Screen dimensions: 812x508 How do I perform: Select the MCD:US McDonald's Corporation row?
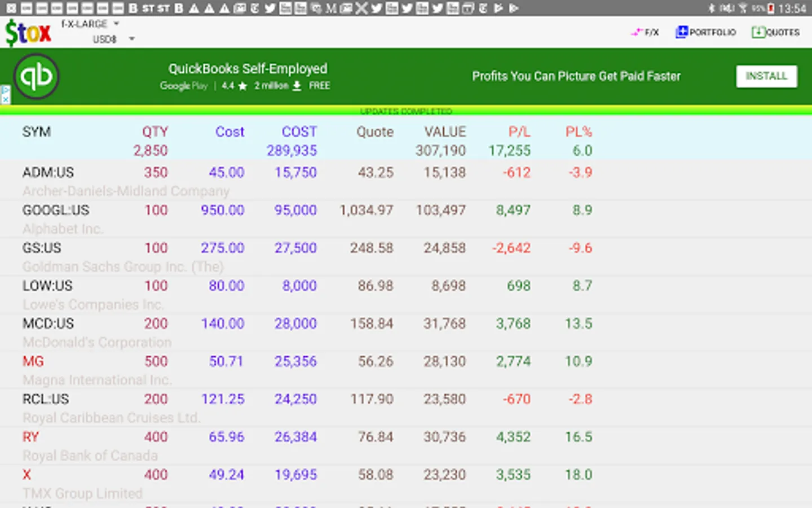pyautogui.click(x=226, y=332)
